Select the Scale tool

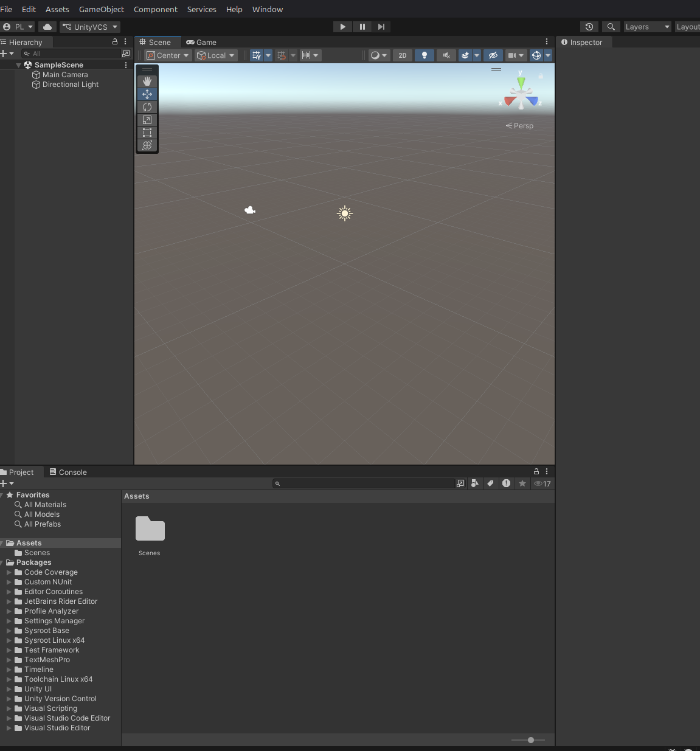pyautogui.click(x=147, y=120)
